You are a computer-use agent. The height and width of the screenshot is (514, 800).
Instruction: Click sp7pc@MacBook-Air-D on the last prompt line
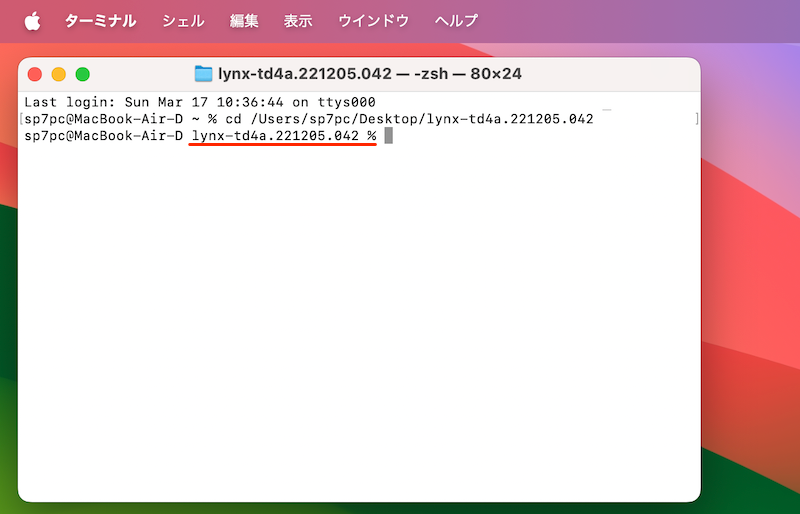coord(103,135)
